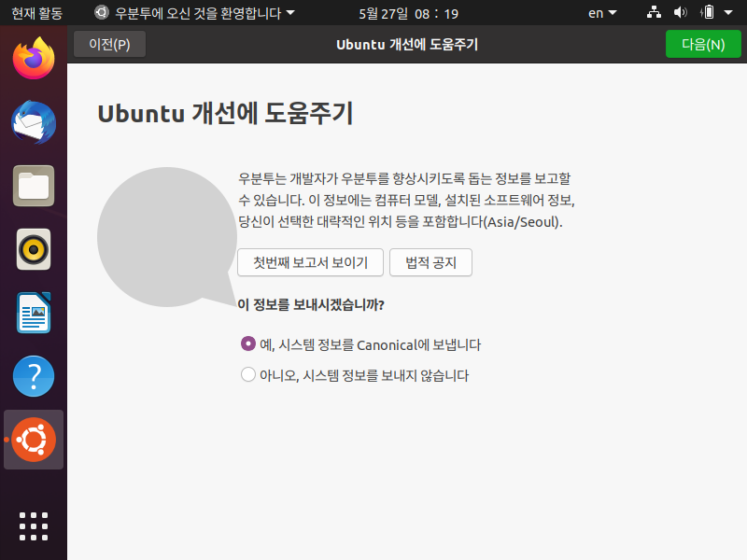Viewport: 747px width, 560px height.
Task: Click the header bar title Ubuntu 개선에 도움주기
Action: (x=407, y=44)
